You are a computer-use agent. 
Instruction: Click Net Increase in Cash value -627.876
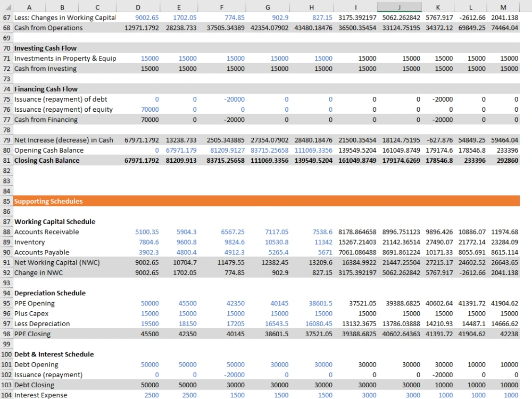click(438, 140)
